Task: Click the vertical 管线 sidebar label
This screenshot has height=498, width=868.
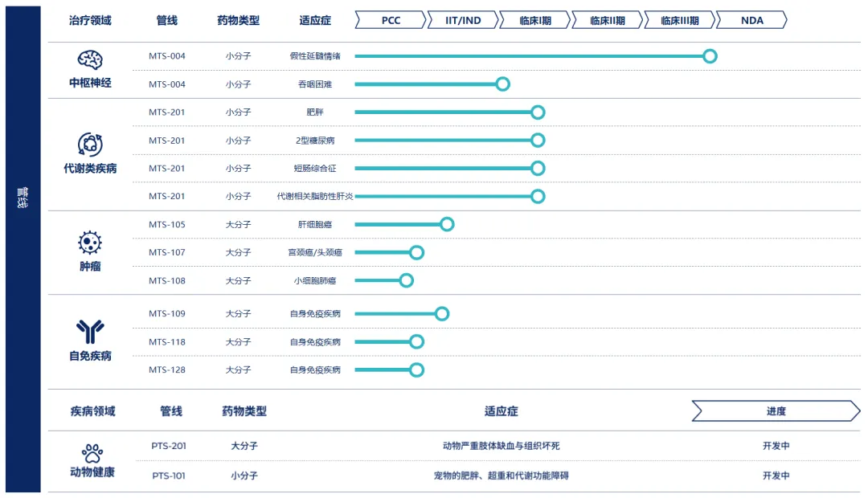Action: (23, 198)
